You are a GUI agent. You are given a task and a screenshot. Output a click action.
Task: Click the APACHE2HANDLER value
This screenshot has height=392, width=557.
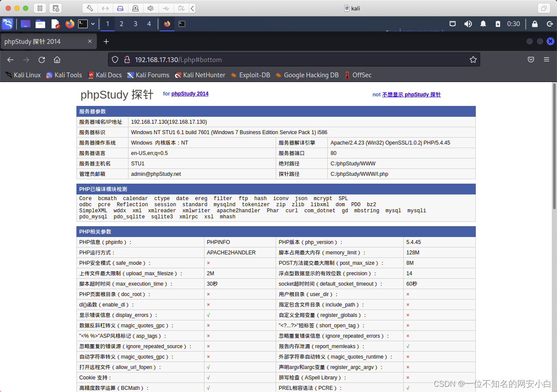231,253
